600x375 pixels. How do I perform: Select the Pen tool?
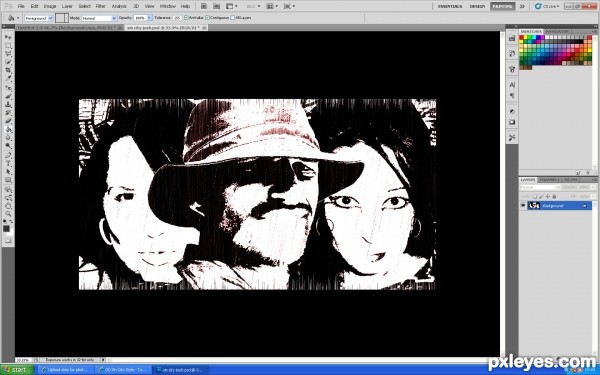point(8,156)
